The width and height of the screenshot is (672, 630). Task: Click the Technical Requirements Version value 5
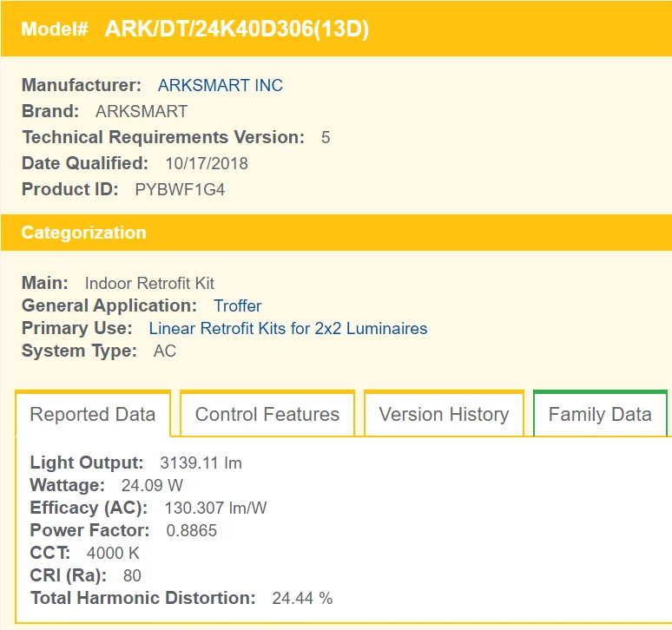[326, 137]
